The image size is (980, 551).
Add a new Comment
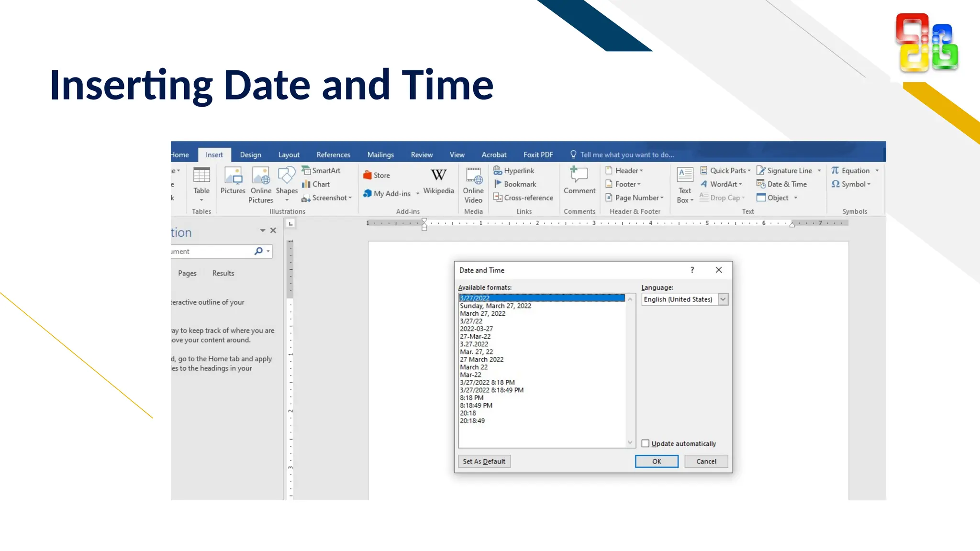(579, 180)
